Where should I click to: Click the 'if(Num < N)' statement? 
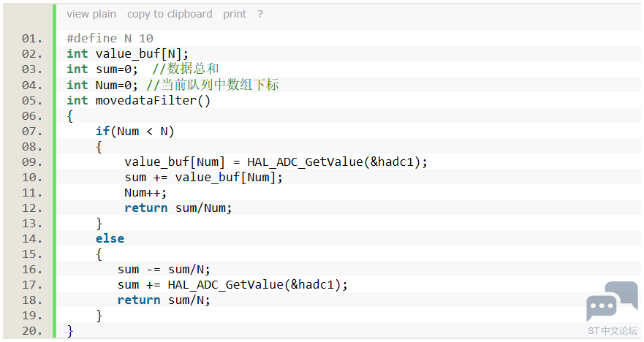click(135, 132)
